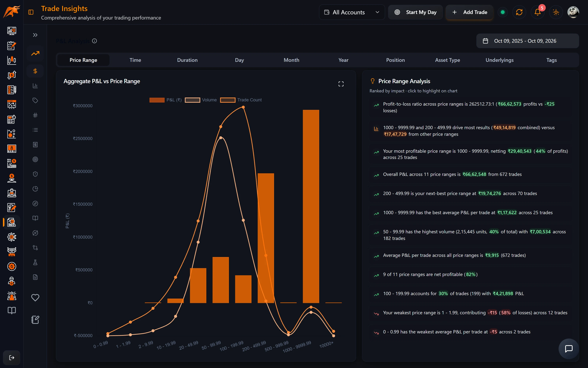Select the trending-up chart icon in sub-sidebar
This screenshot has width=588, height=368.
click(35, 53)
